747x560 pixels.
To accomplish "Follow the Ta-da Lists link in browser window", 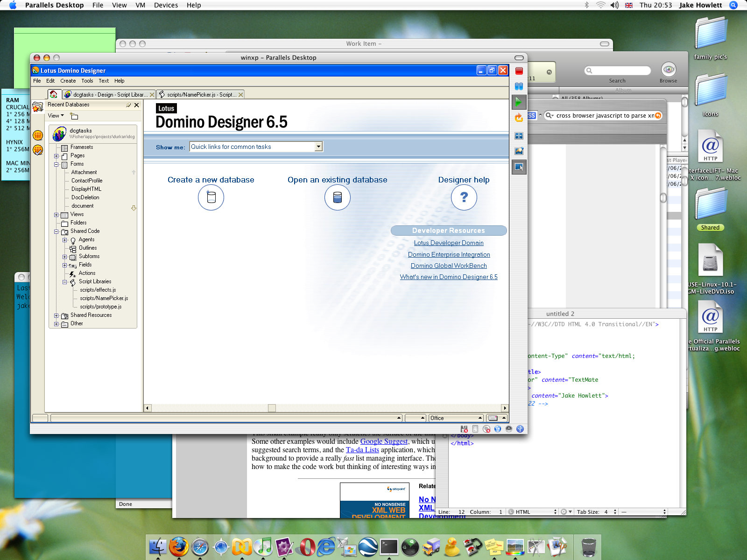I will [362, 450].
